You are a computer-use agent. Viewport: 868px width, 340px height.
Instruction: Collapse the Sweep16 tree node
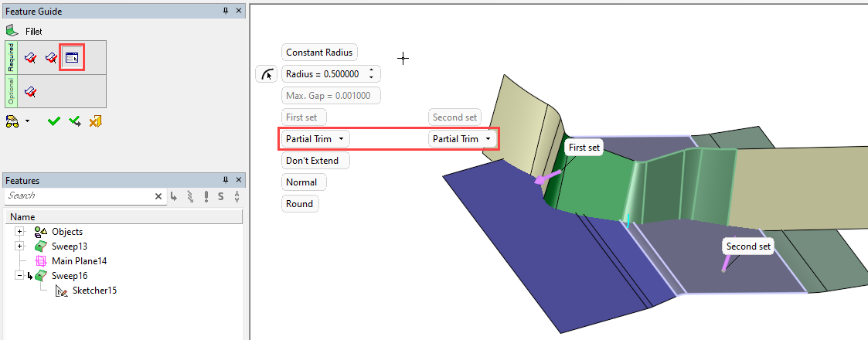click(x=19, y=276)
